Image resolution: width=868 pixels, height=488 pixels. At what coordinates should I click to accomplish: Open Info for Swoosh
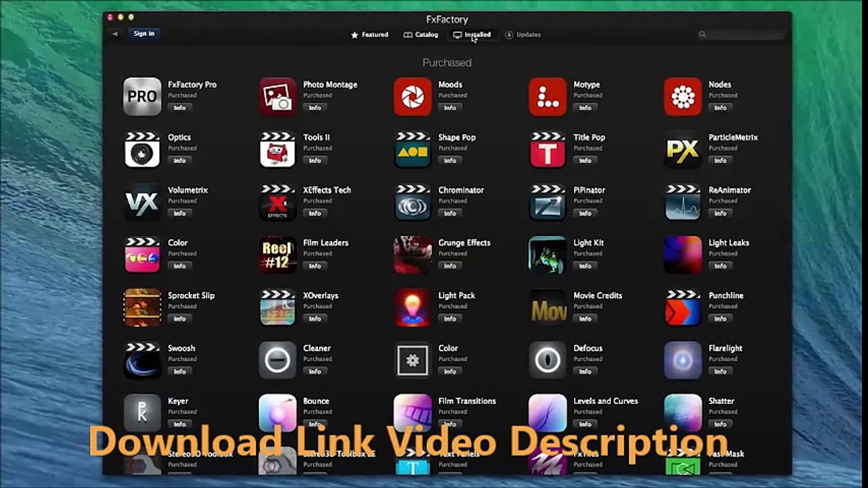[x=180, y=372]
